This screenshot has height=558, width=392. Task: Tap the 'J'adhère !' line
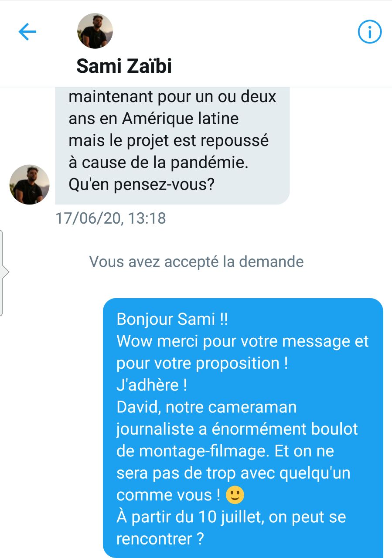pyautogui.click(x=152, y=385)
